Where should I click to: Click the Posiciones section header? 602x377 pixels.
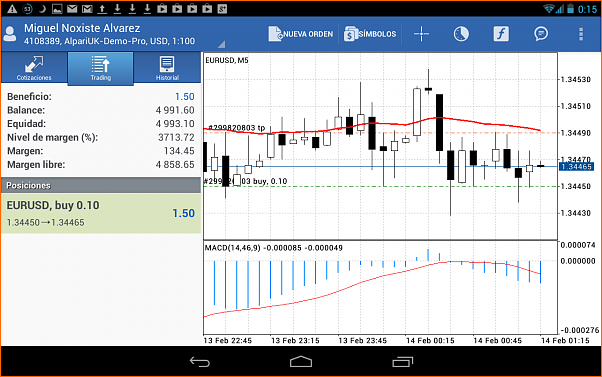pos(101,185)
